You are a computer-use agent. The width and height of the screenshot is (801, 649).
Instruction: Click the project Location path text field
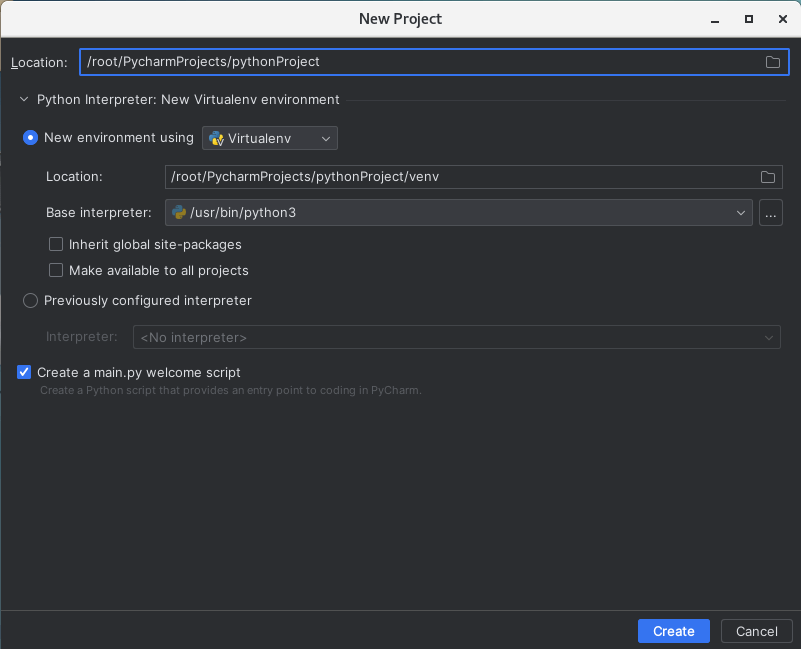coord(420,62)
